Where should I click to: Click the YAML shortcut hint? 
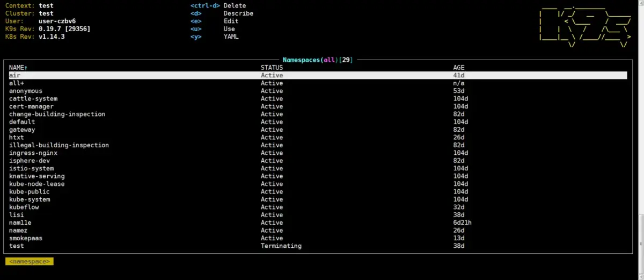(231, 37)
